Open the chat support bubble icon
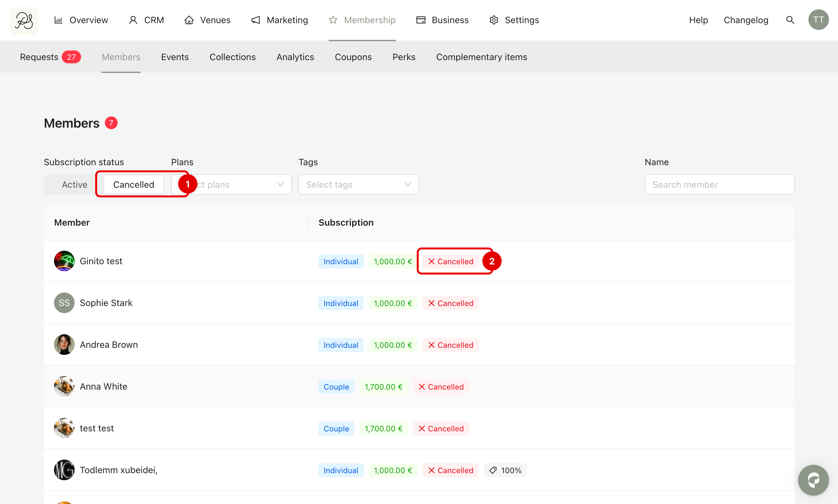Viewport: 838px width, 504px height. click(x=813, y=480)
